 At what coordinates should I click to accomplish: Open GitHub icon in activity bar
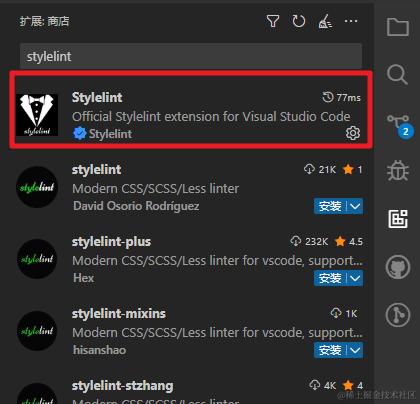point(398,267)
